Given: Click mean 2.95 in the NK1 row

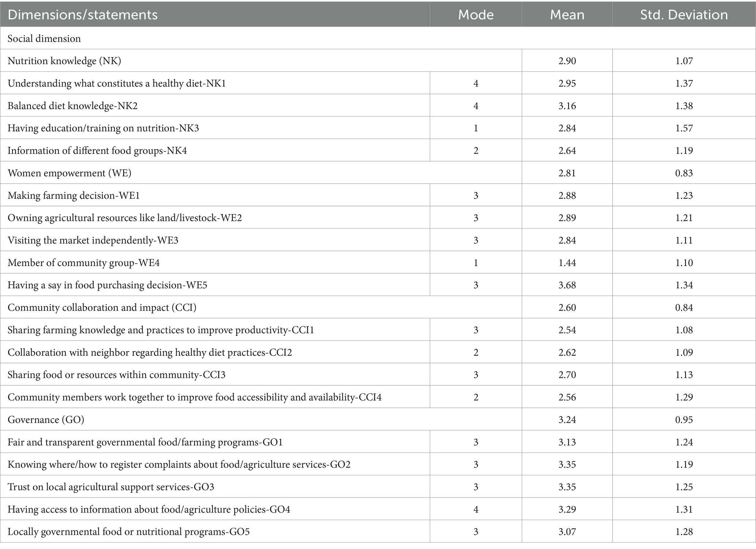Looking at the screenshot, I should [x=567, y=83].
